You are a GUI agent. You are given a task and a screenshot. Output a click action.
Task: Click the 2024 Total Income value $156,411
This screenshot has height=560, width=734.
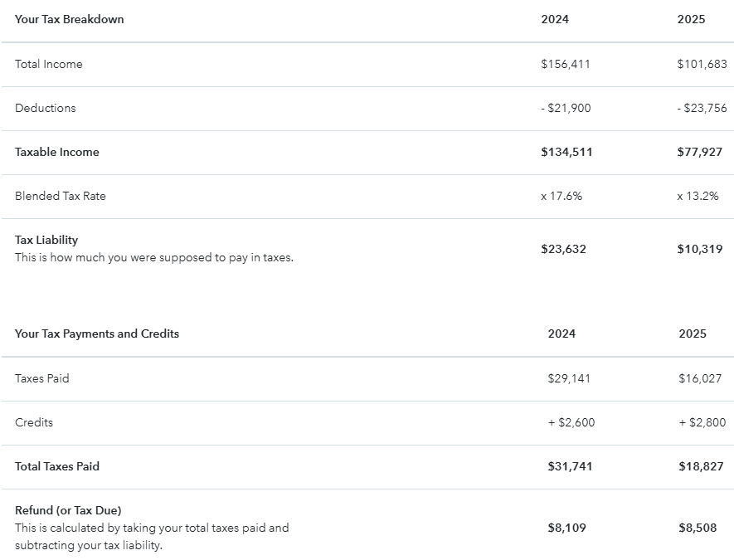[565, 64]
